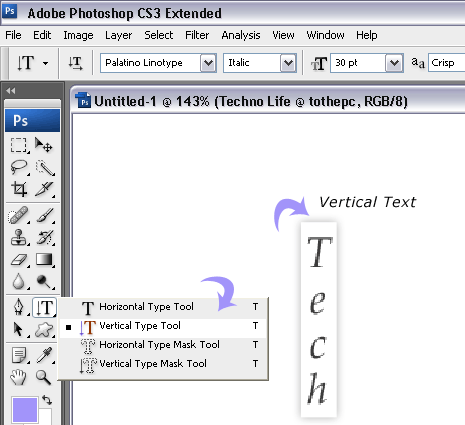Open the Select menu
The image size is (465, 425).
pos(159,35)
